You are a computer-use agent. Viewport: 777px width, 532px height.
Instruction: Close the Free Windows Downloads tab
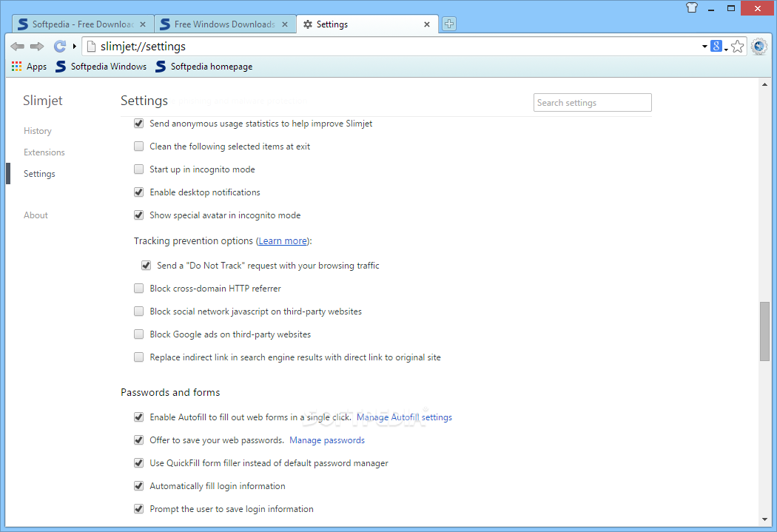285,24
